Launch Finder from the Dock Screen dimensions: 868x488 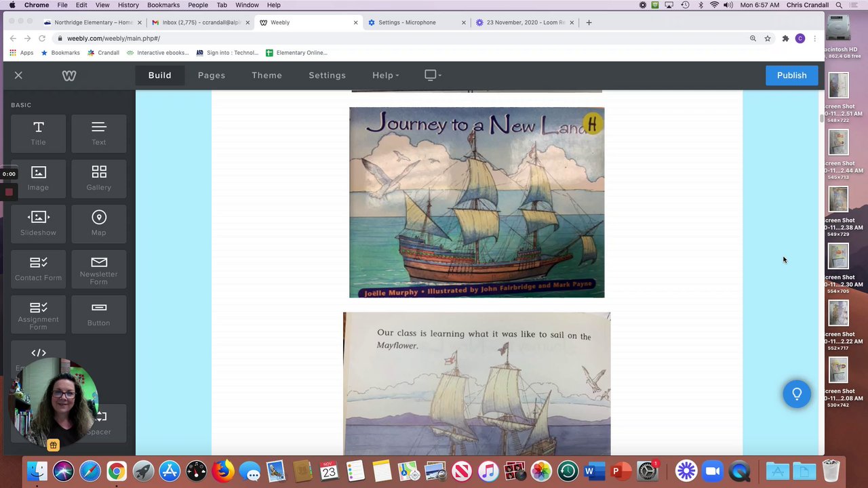click(37, 470)
